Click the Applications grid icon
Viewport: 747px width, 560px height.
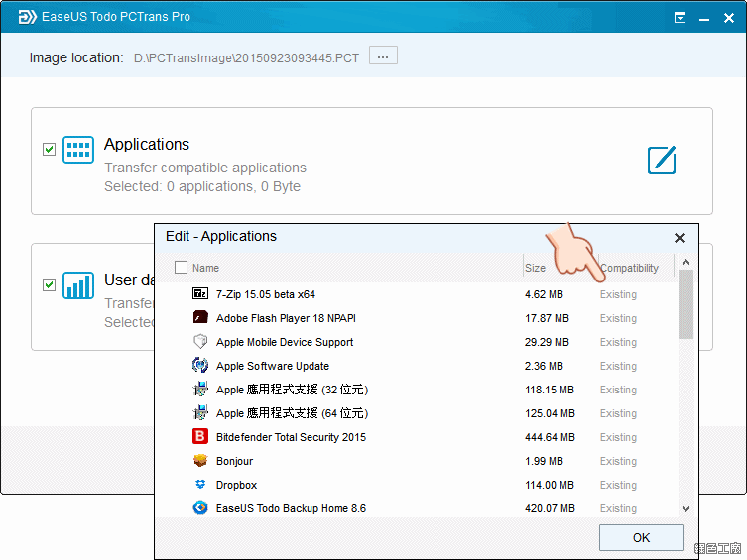(x=78, y=150)
